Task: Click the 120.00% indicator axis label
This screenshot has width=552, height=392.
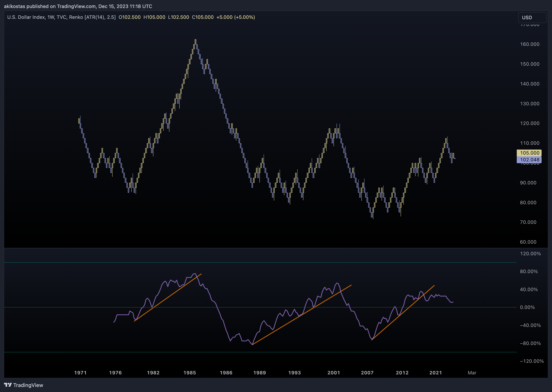Action: coord(530,253)
